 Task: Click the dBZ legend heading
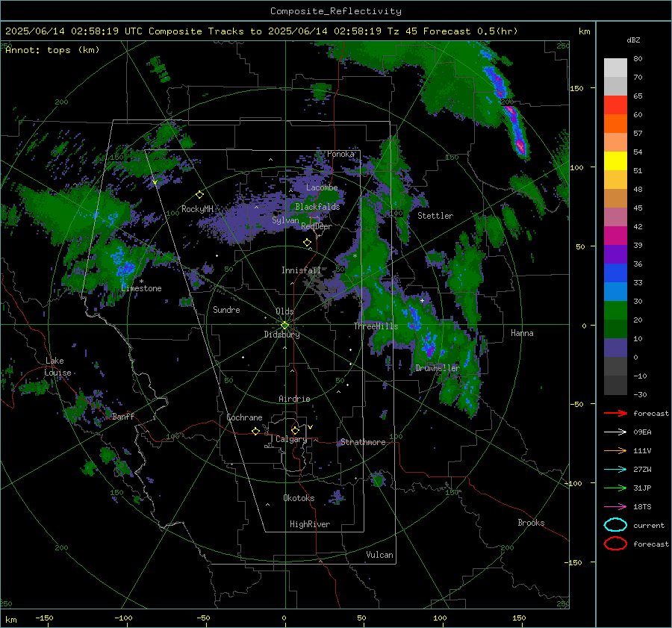(633, 40)
